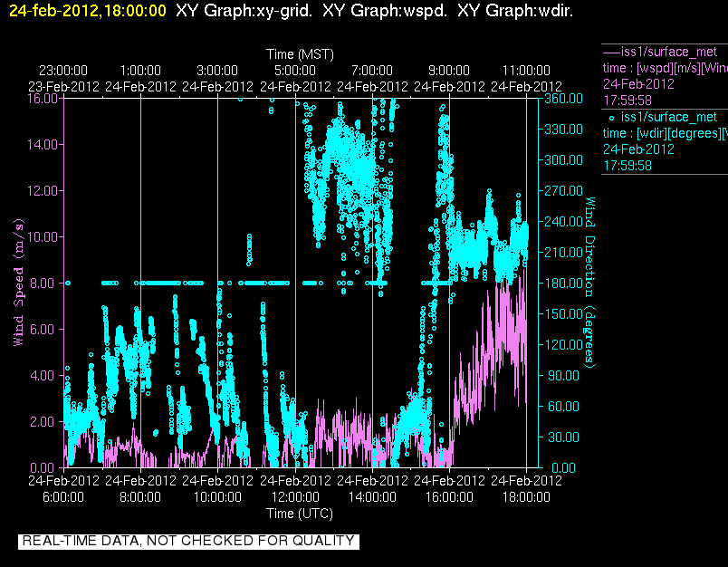Click the 11:00:00 MST tick label
This screenshot has height=567, width=728.
pos(526,71)
